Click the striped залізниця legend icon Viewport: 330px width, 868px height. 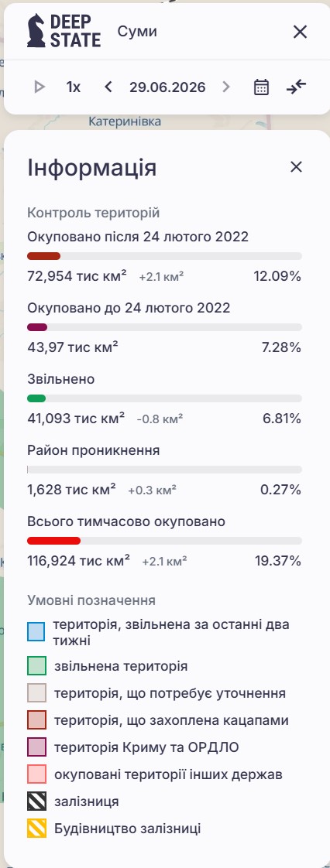click(36, 801)
